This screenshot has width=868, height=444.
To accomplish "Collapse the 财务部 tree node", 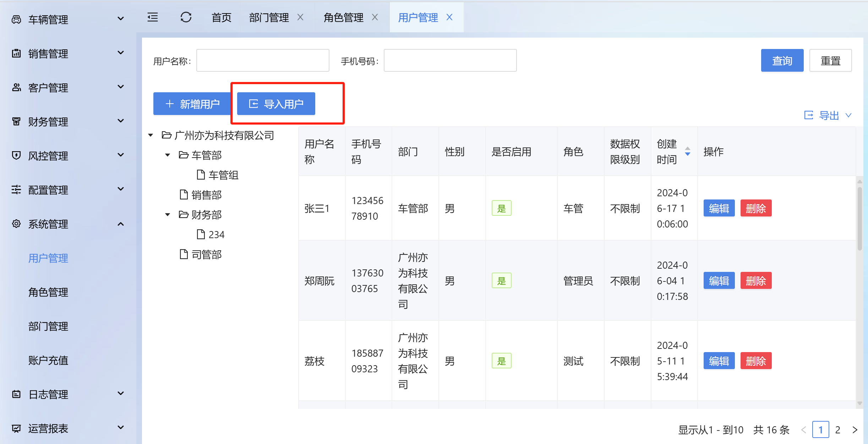I will pyautogui.click(x=168, y=215).
